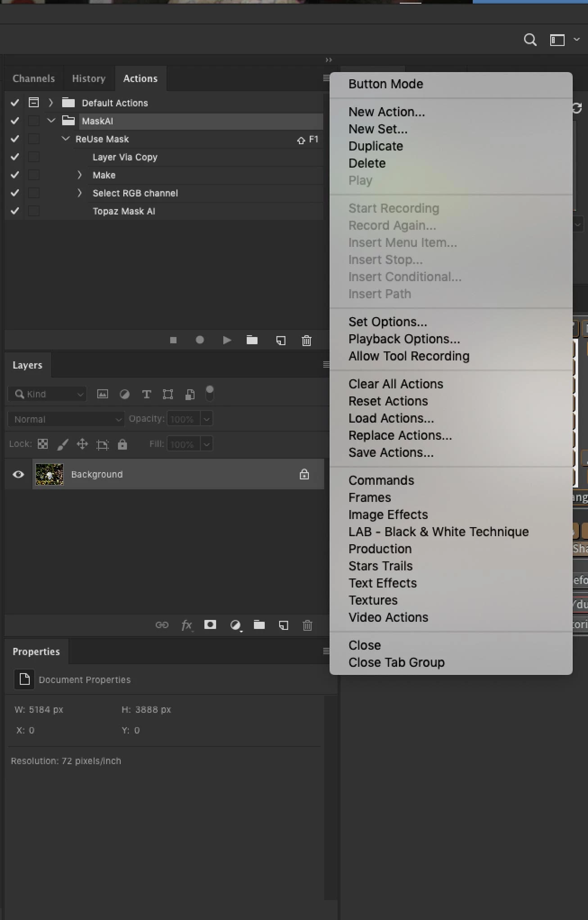The image size is (588, 920).
Task: Expand the Default Actions set
Action: (x=51, y=103)
